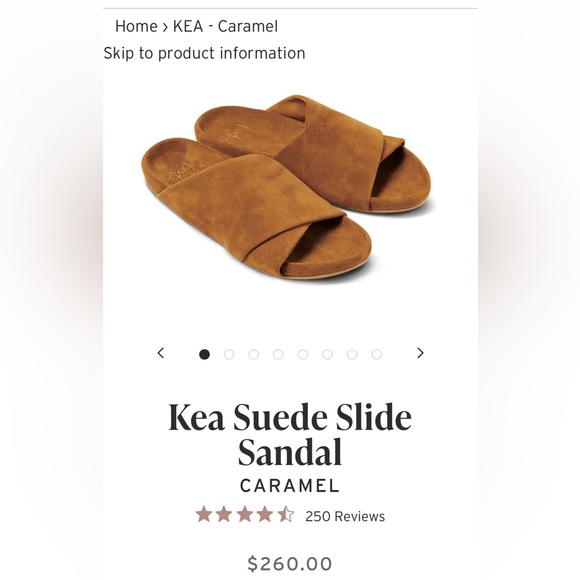Viewport: 580px width, 580px height.
Task: Advance to next product image arrow
Action: (420, 353)
